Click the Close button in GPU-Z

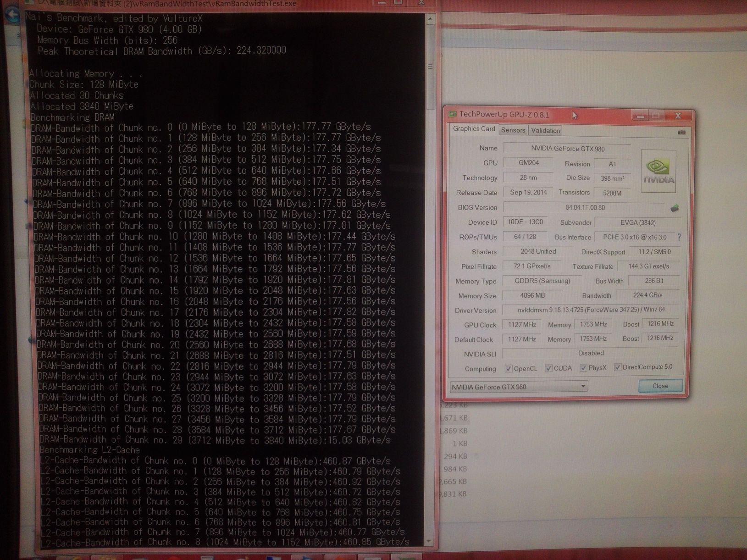pyautogui.click(x=660, y=386)
